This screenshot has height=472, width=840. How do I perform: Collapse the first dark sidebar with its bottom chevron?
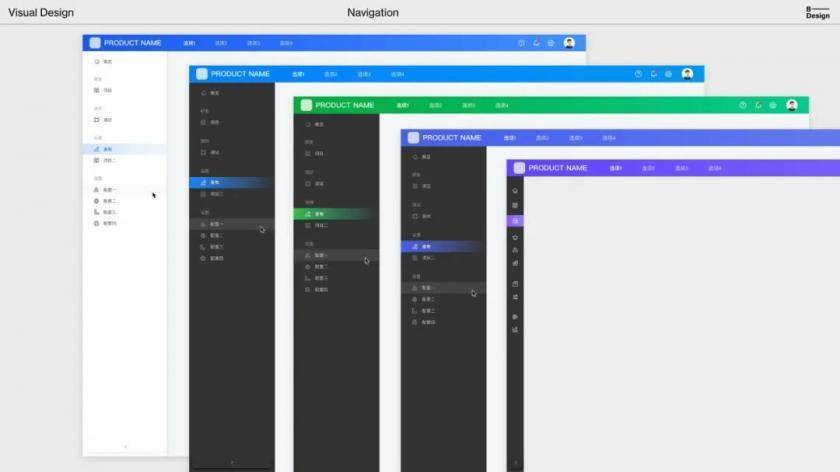[232, 462]
